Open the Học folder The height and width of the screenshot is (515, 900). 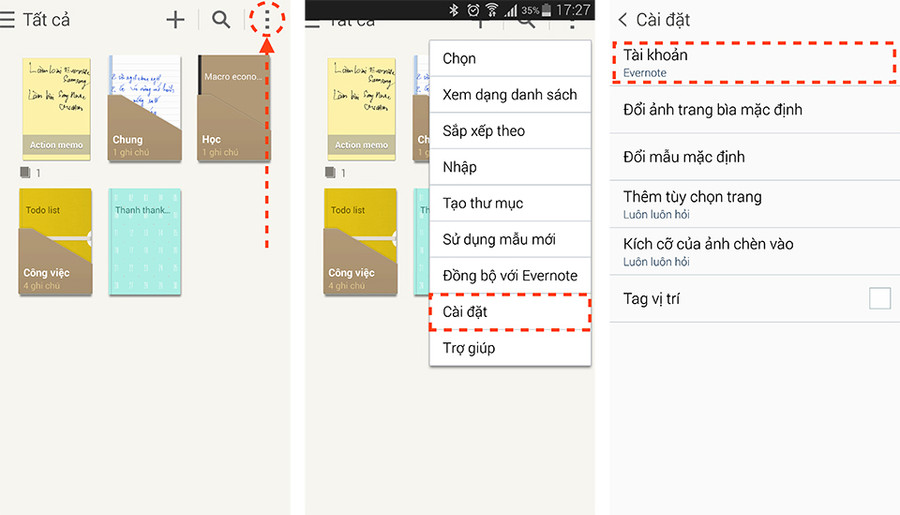234,109
